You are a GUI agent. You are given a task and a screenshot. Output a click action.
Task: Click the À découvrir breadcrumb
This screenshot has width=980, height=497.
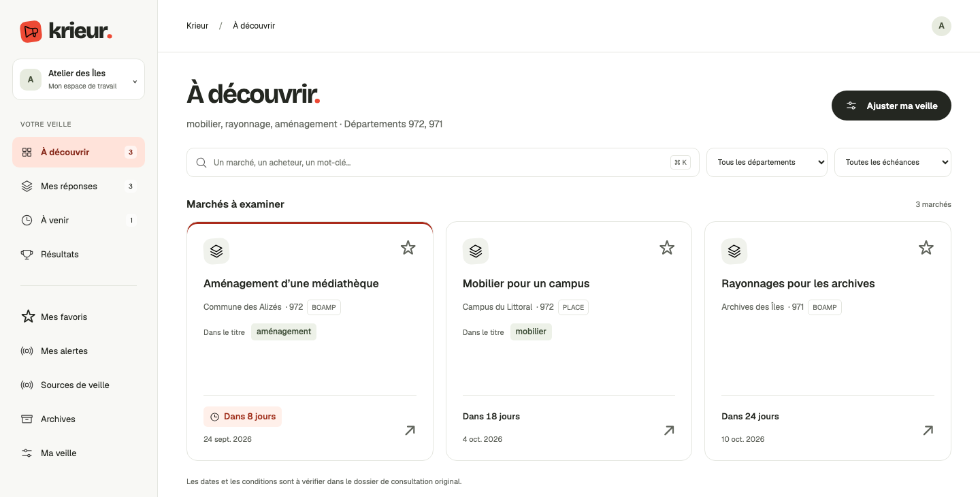(x=254, y=26)
